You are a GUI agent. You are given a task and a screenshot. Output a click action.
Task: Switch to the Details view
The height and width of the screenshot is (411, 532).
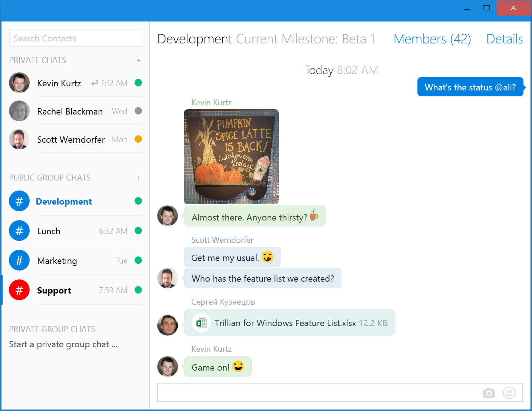click(x=504, y=39)
